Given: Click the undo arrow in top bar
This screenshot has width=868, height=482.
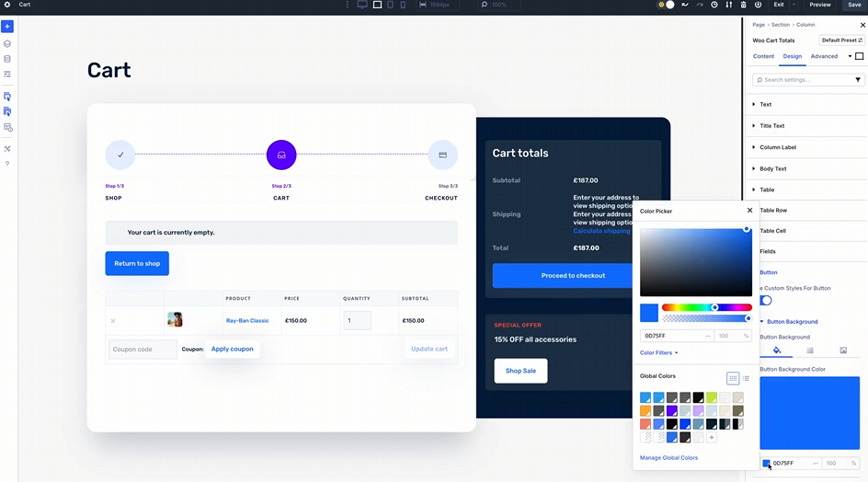Looking at the screenshot, I should pos(685,5).
